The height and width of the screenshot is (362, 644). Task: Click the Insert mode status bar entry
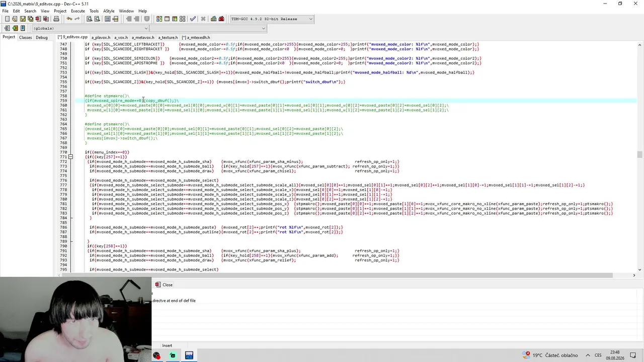(x=167, y=345)
